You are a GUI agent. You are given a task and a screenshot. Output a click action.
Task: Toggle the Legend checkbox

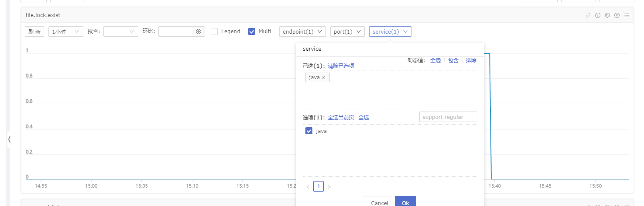click(x=214, y=31)
